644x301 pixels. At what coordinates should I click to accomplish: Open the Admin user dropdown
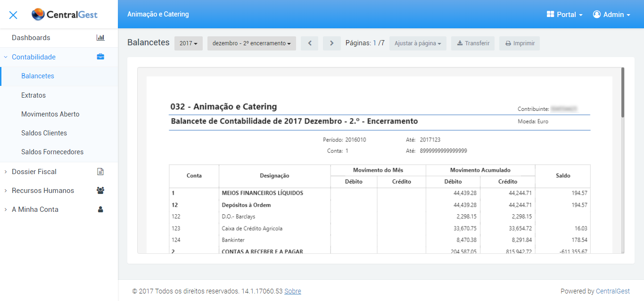coord(611,15)
